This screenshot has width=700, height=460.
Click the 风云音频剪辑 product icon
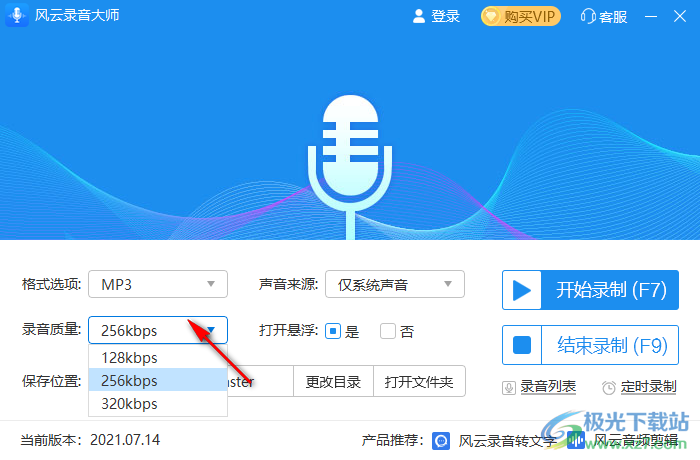click(x=576, y=441)
